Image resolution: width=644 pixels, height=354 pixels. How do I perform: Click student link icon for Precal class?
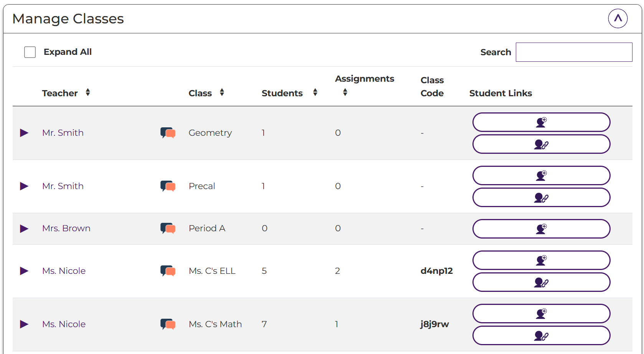(x=541, y=198)
